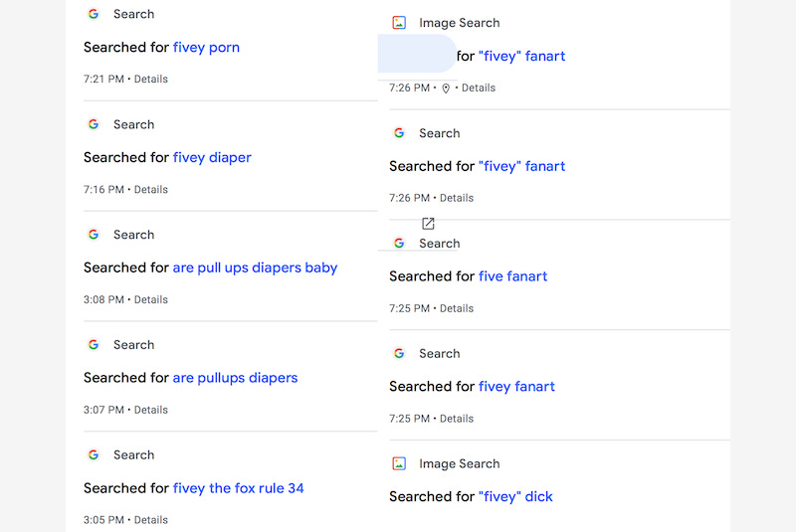Follow the fivey diaper search link
Viewport: 796px width, 532px height.
[212, 158]
